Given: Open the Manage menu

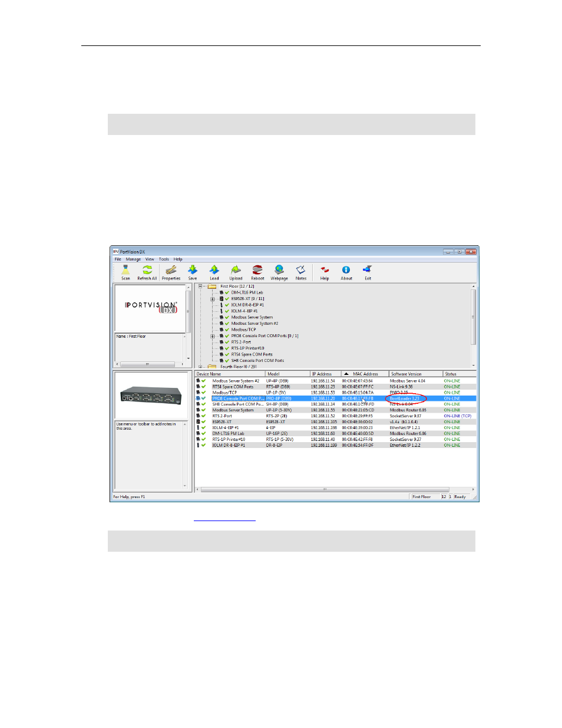Looking at the screenshot, I should [133, 259].
